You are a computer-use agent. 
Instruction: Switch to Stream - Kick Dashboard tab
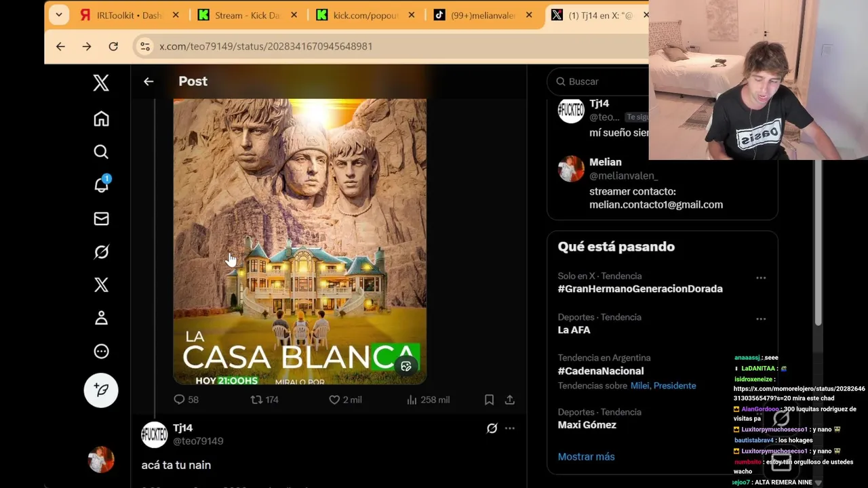(x=248, y=15)
